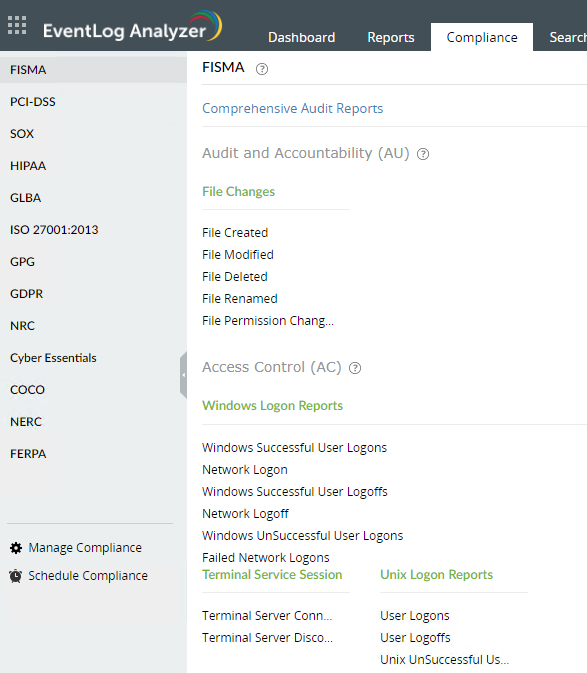
Task: Click help icon beside Access Control (AC)
Action: [355, 368]
